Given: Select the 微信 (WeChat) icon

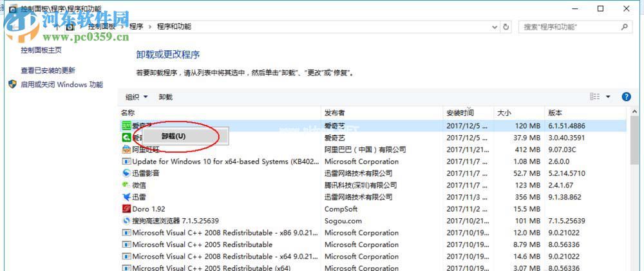Looking at the screenshot, I should coord(127,185).
